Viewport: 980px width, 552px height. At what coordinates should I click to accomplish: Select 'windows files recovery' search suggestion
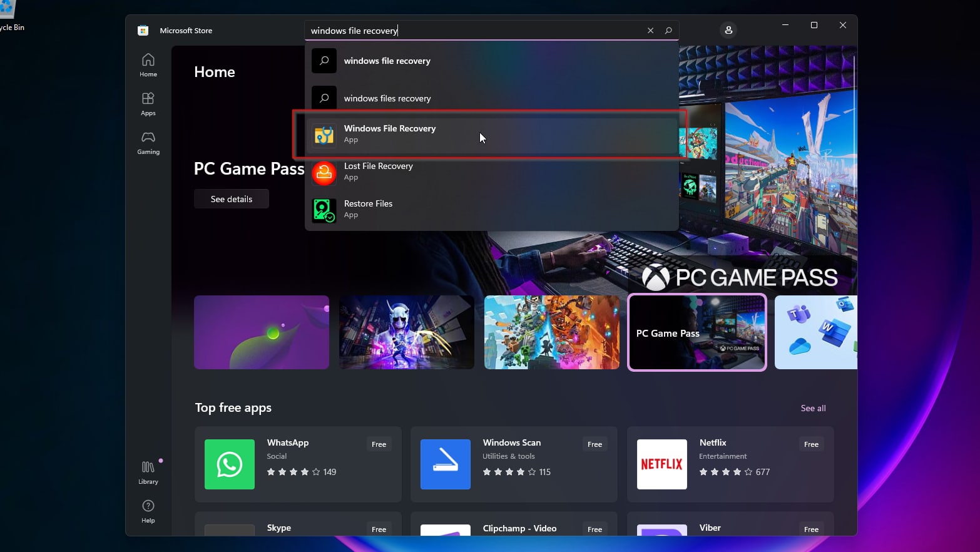coord(492,98)
